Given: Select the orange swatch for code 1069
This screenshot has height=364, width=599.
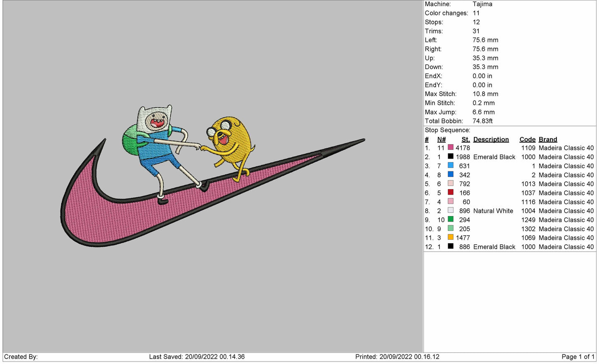Looking at the screenshot, I should [x=450, y=237].
